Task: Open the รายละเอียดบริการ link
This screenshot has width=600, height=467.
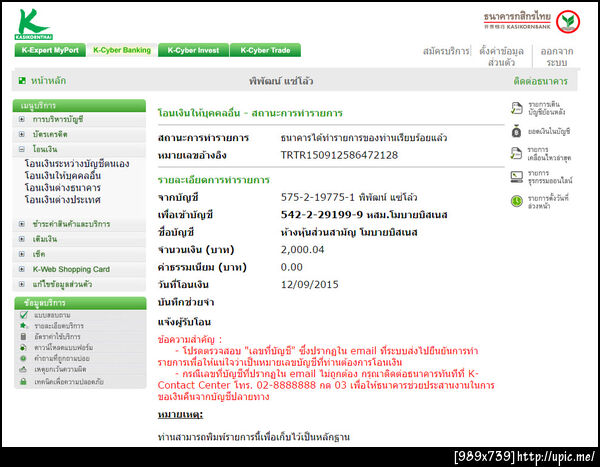Action: click(x=59, y=326)
